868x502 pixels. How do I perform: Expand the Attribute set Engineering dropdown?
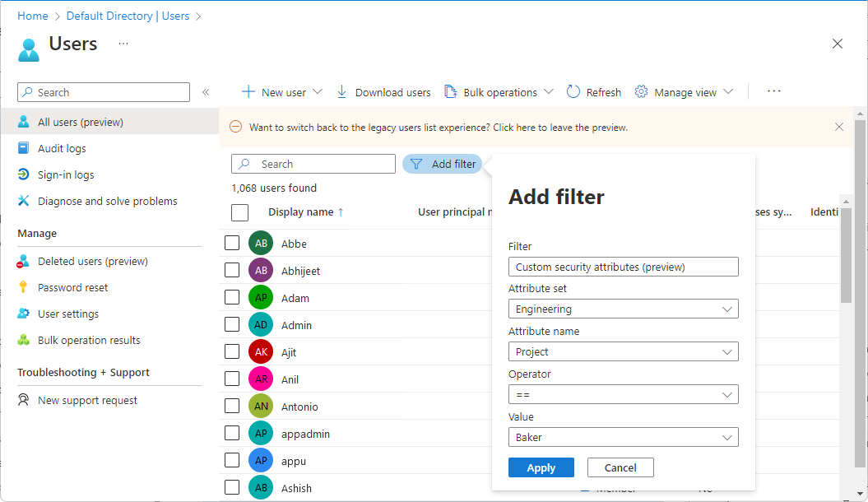click(x=624, y=309)
